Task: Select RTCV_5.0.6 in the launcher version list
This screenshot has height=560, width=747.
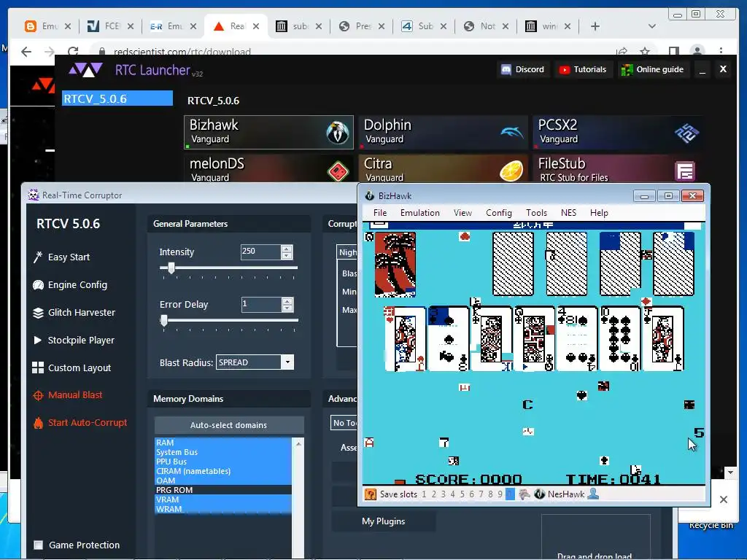Action: pyautogui.click(x=117, y=98)
